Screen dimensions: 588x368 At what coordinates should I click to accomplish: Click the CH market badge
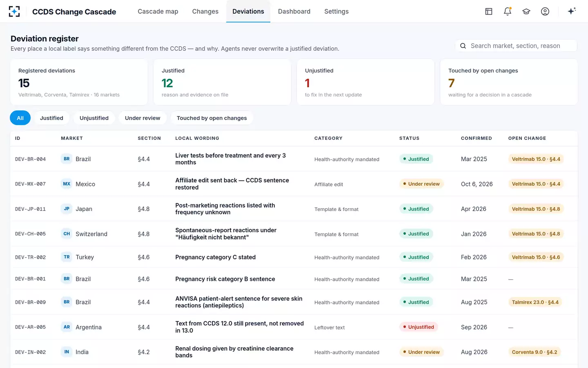point(67,234)
